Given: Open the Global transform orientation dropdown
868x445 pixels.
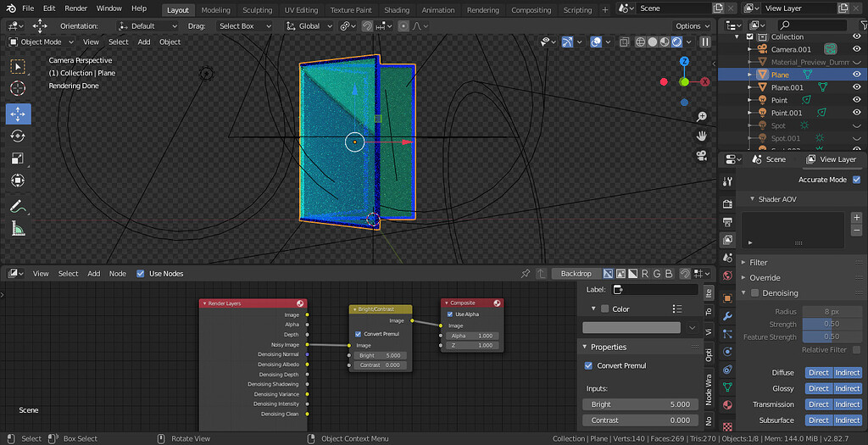Looking at the screenshot, I should pos(309,26).
